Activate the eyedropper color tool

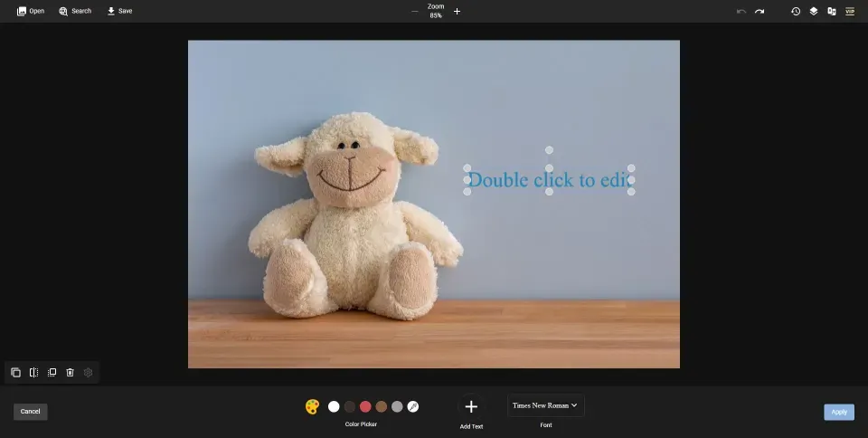413,406
